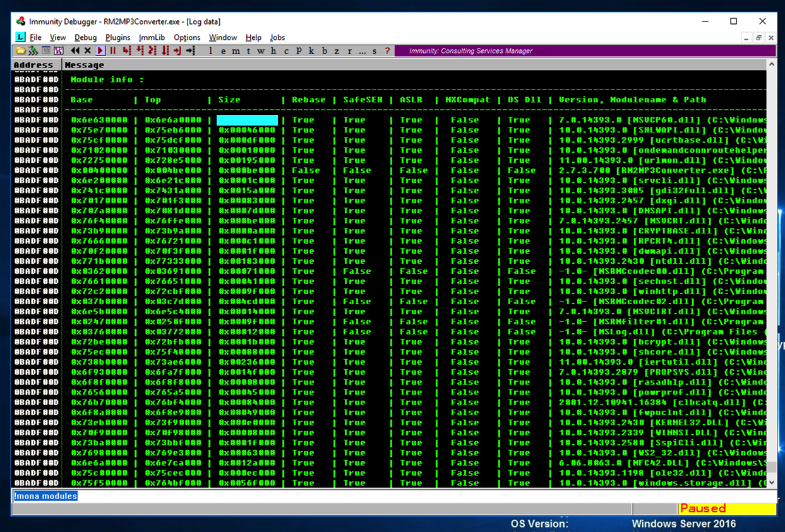
Task: Select the highlighted cyan Size cell
Action: 247,120
